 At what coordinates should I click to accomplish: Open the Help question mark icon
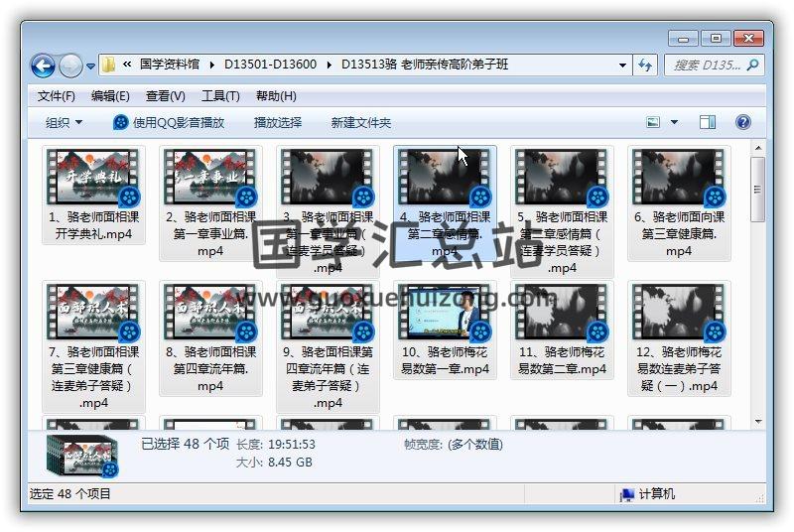pos(742,122)
